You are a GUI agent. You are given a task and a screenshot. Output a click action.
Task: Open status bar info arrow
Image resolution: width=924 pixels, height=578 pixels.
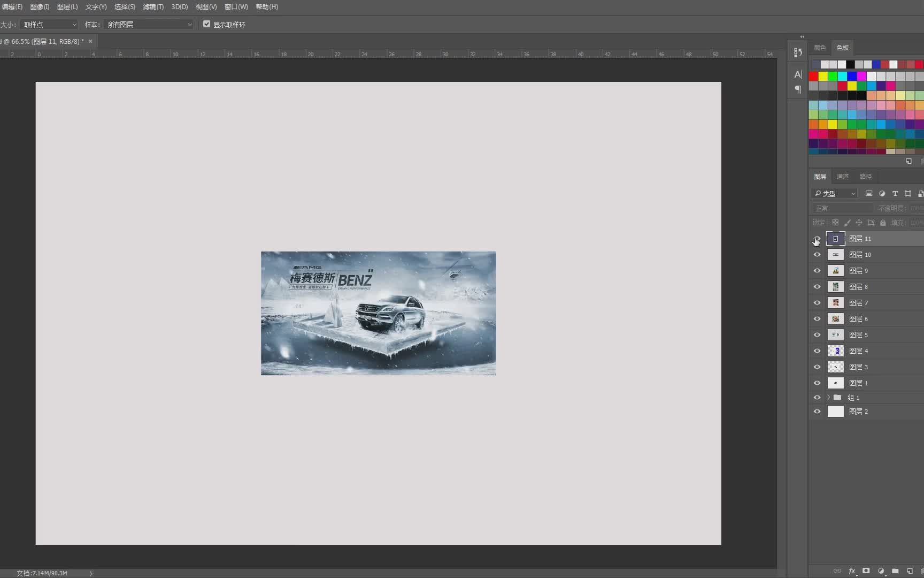91,573
